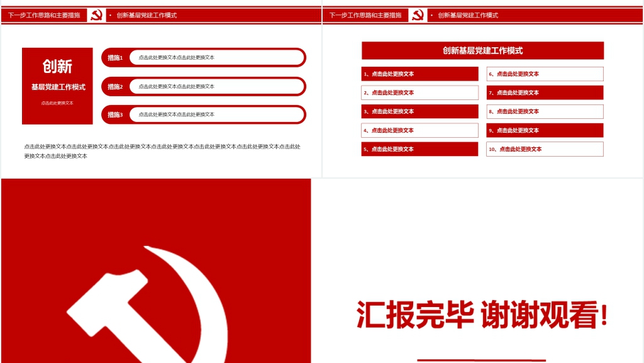644x363 pixels.
Task: Select the red title bar '创新基层党建工作模式'
Action: (482, 50)
